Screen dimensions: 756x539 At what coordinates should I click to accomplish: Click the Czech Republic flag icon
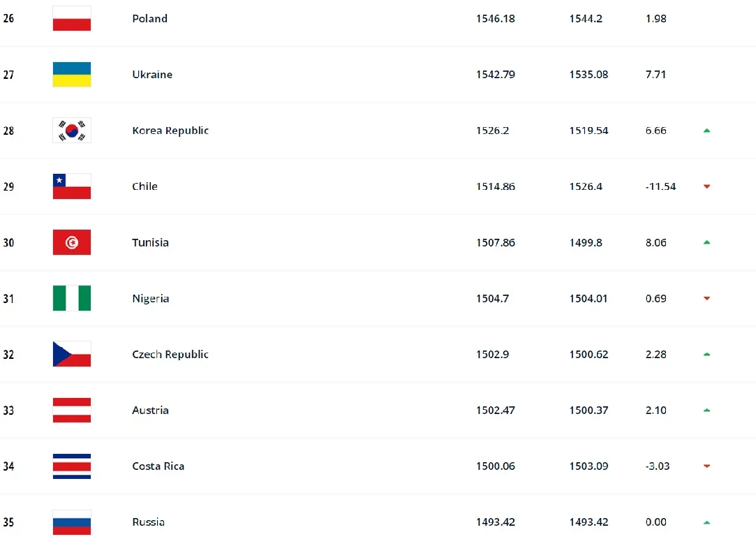[71, 354]
